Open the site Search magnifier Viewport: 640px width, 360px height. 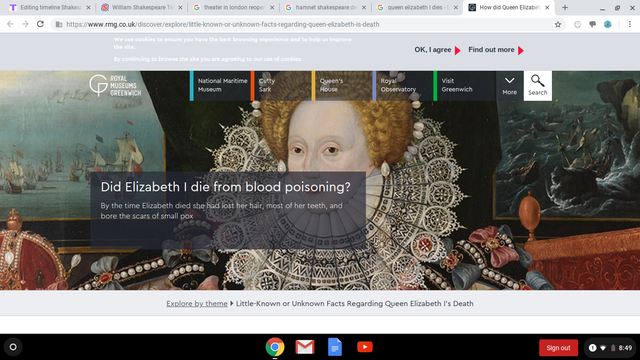point(538,86)
